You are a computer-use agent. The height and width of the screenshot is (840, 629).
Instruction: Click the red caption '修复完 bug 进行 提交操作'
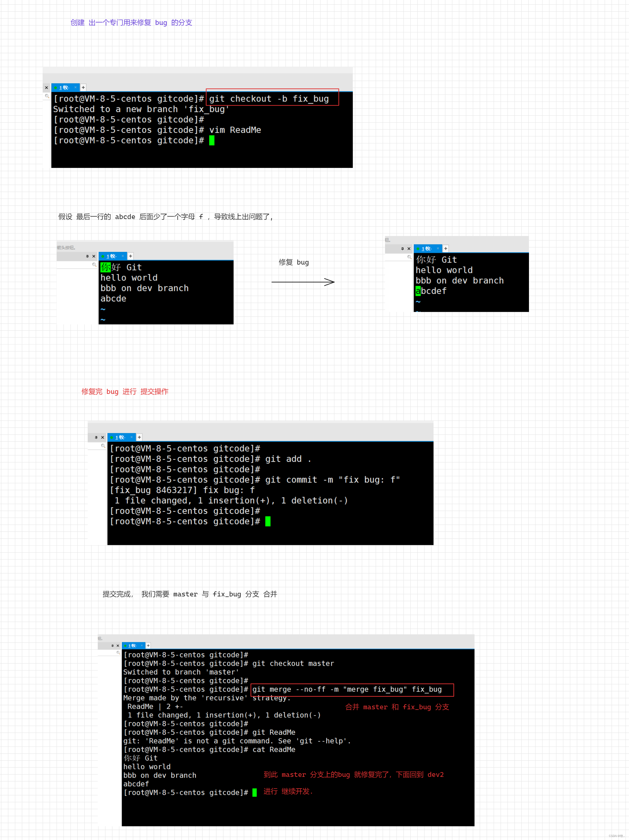125,392
